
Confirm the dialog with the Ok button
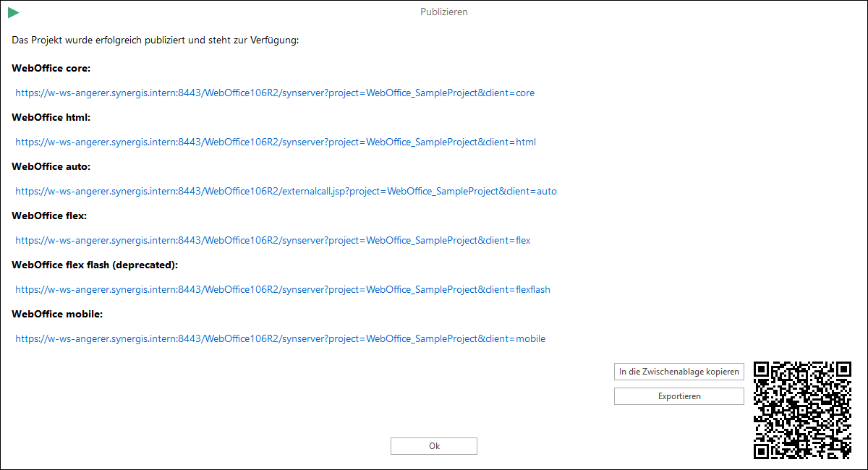[433, 445]
